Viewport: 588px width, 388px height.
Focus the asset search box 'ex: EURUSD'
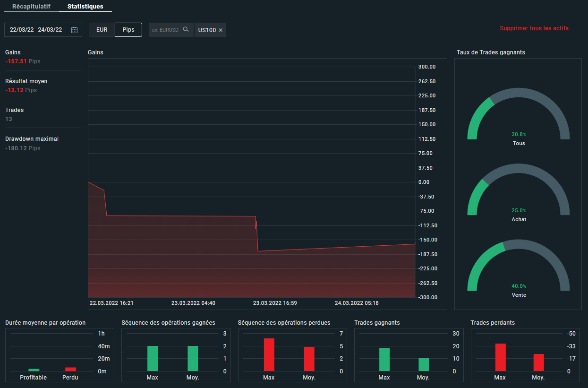point(165,30)
